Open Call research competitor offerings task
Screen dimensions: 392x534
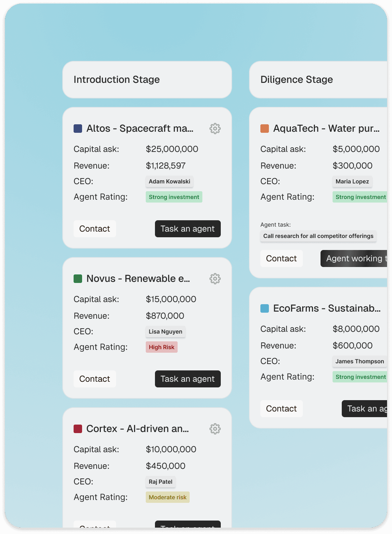(x=318, y=236)
